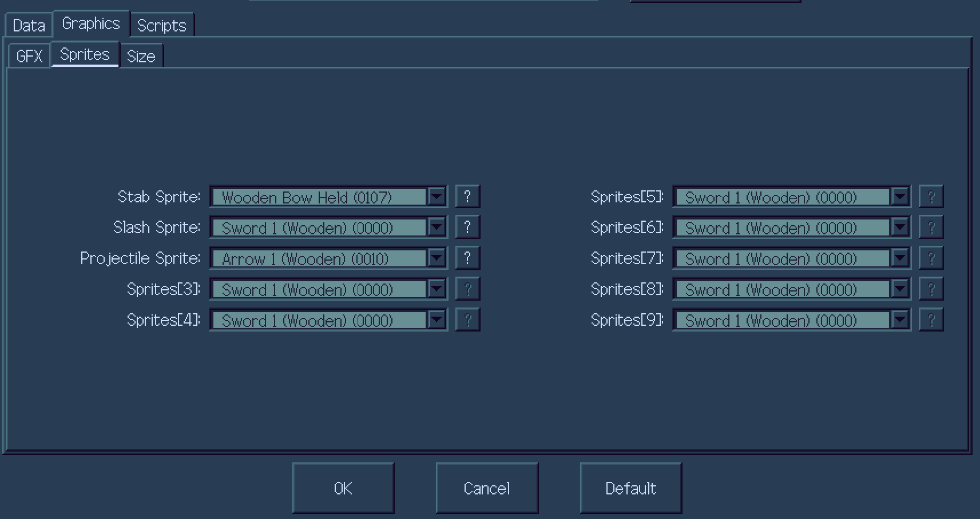The height and width of the screenshot is (519, 980).
Task: Click the question mark next to Sprites[3]
Action: coord(467,289)
